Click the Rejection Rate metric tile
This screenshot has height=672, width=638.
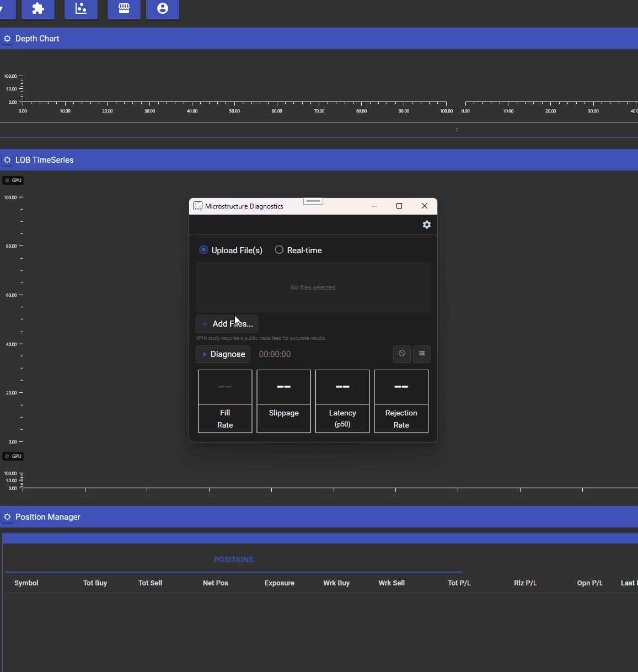(401, 401)
